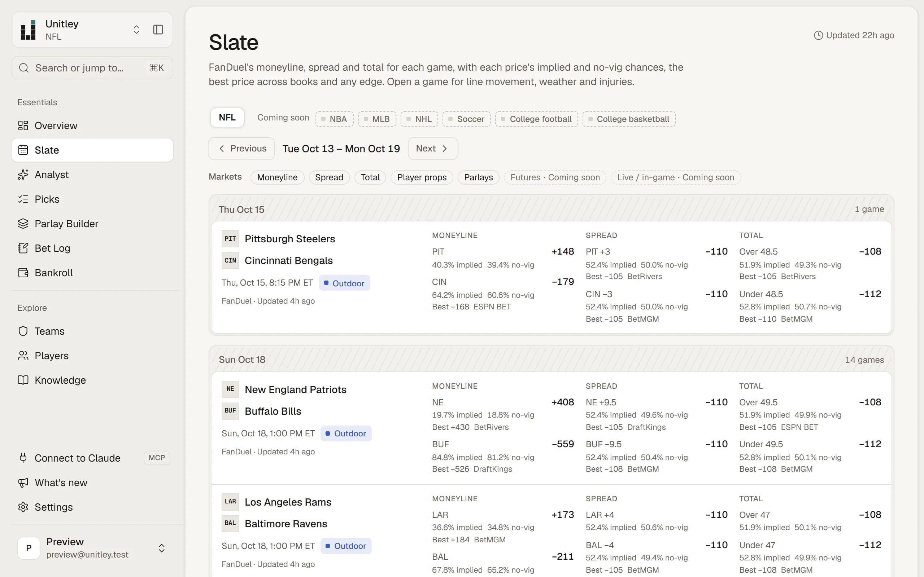
Task: Open the Overview dashboard icon
Action: [x=23, y=125]
